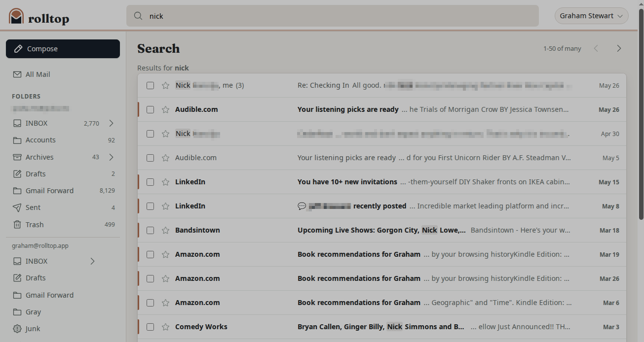Open the Junk folder
The height and width of the screenshot is (342, 644).
63,329
